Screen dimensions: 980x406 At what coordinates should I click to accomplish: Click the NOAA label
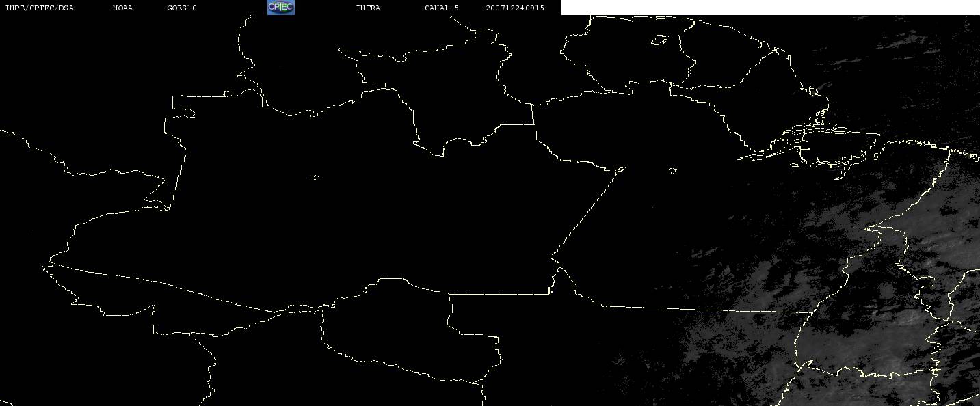point(122,8)
